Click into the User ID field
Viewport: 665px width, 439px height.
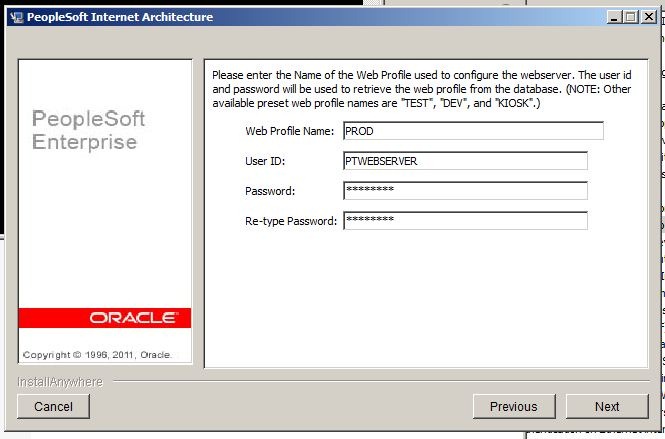[x=464, y=161]
